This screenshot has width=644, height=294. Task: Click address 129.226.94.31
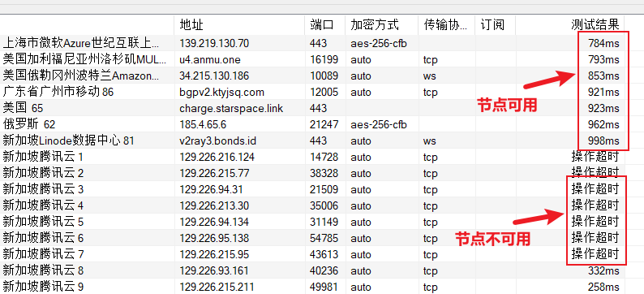coord(211,189)
